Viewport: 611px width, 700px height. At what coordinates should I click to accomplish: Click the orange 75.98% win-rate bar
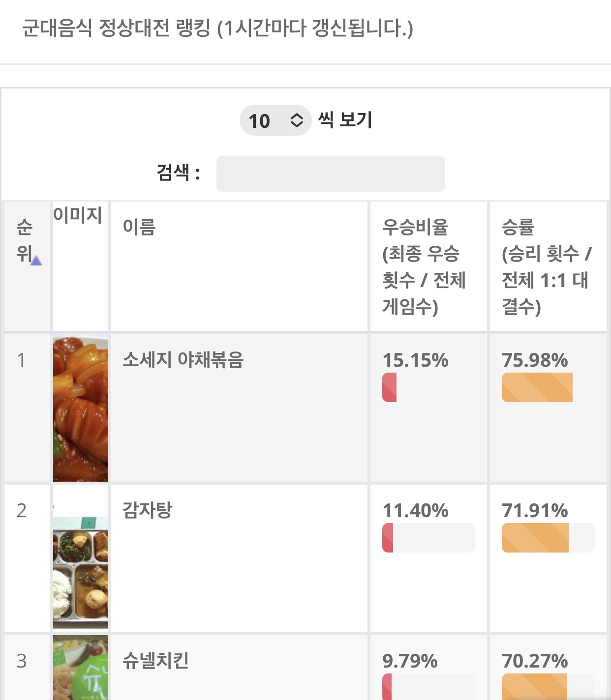pyautogui.click(x=537, y=387)
